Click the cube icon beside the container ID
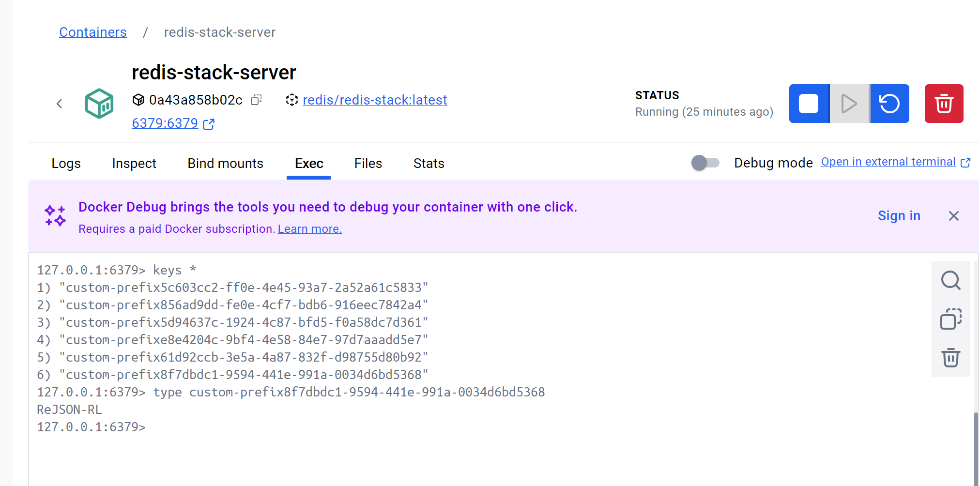Viewport: 980px width, 486px height. point(138,100)
